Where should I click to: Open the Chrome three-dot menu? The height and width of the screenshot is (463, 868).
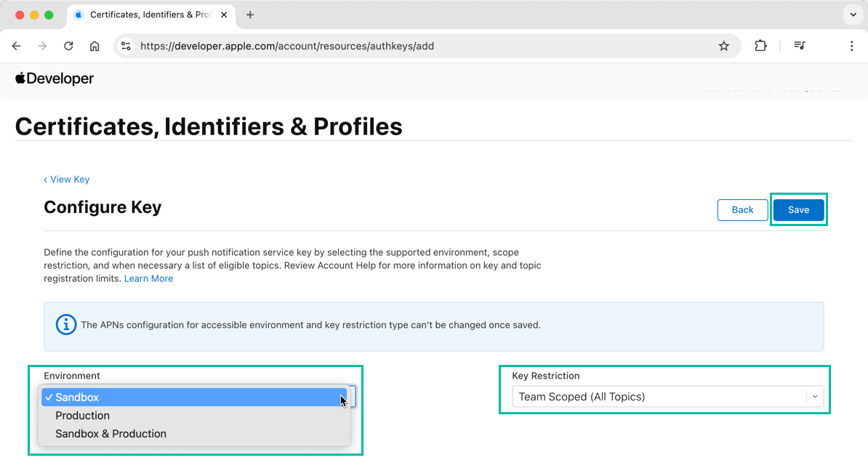pyautogui.click(x=851, y=46)
